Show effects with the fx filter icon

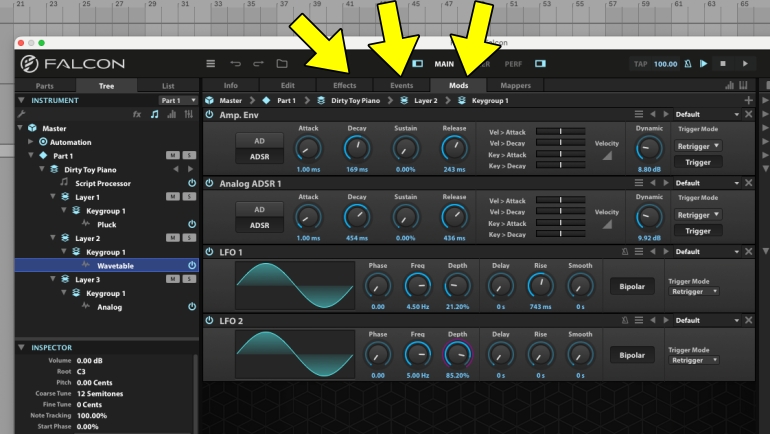point(137,114)
